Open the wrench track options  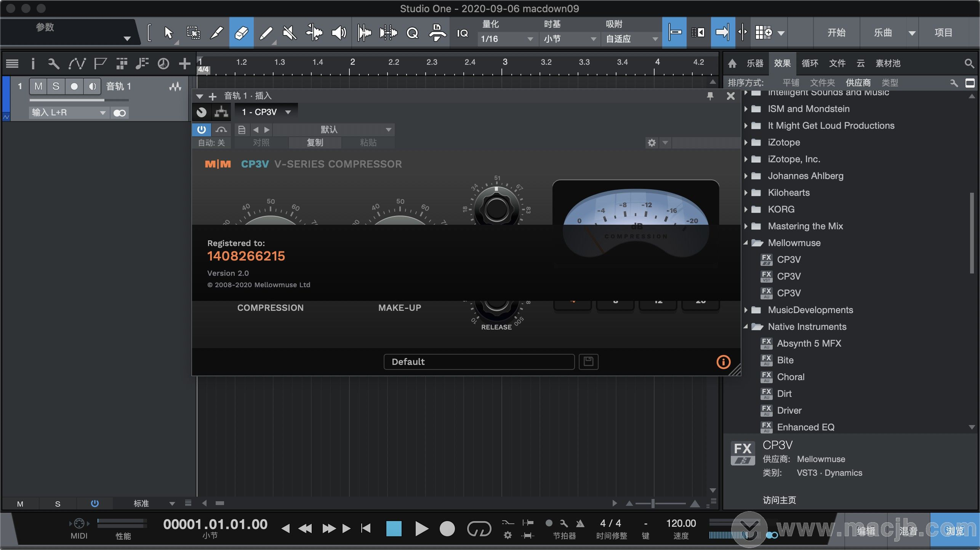point(54,64)
